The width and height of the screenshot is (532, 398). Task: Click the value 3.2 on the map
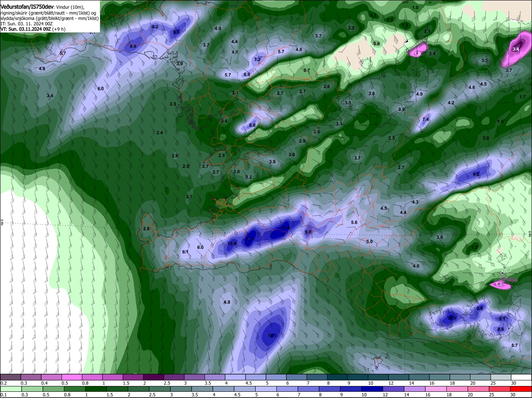(x=249, y=177)
